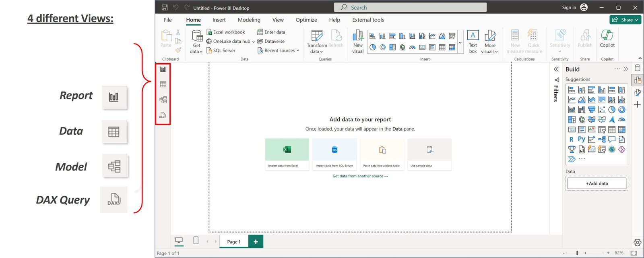Select the KPI visual in Build pane

[x=592, y=129]
